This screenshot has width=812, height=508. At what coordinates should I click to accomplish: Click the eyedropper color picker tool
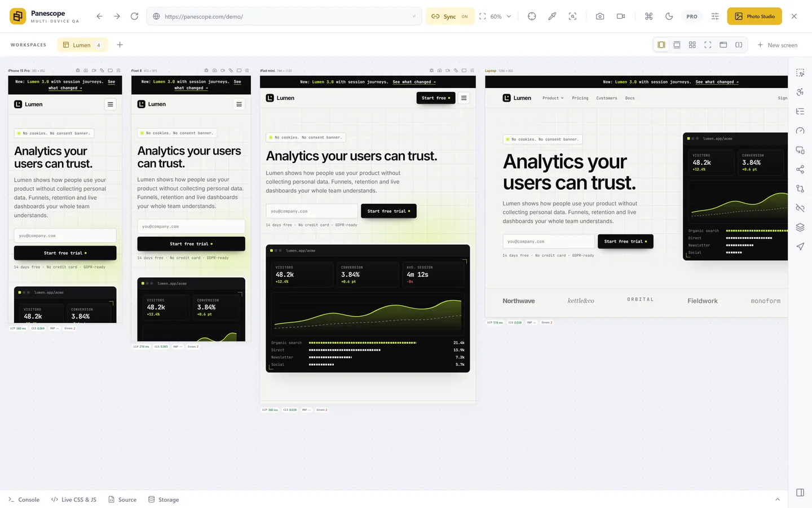click(552, 16)
